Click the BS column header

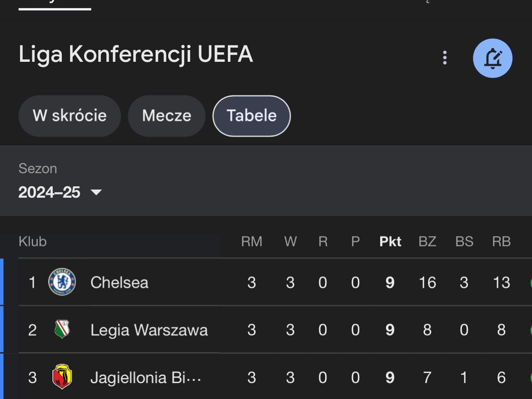[x=464, y=241]
